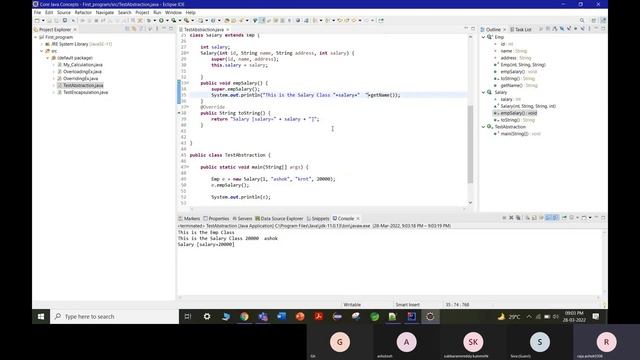Open the Console selection dropdown
640x360 pixels.
click(577, 218)
